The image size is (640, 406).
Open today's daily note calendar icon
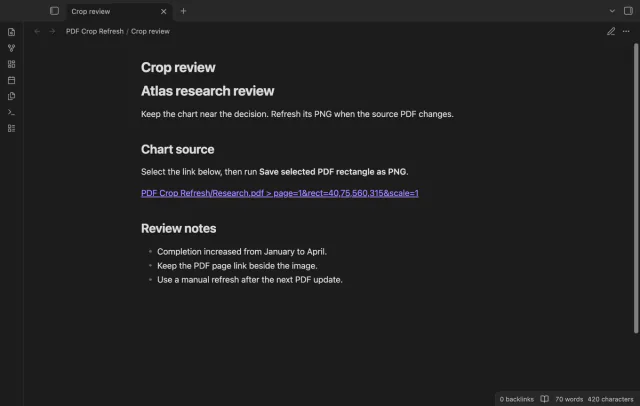click(x=11, y=80)
